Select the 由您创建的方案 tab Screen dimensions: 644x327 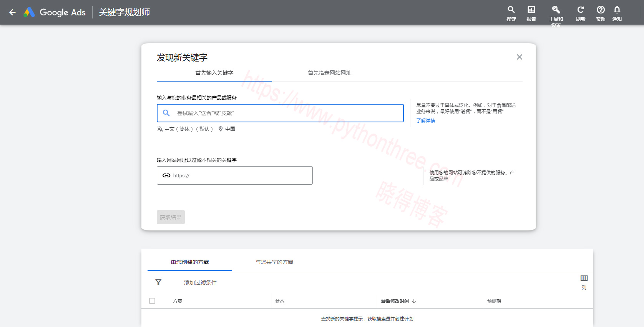click(190, 262)
